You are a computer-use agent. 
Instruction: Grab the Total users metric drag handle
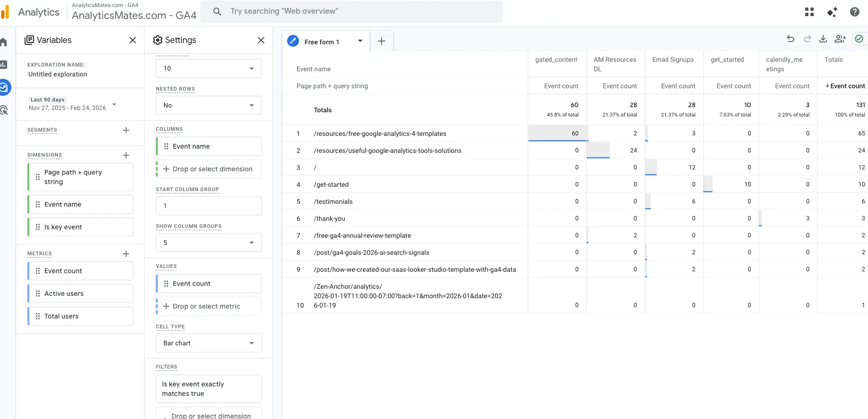tap(38, 316)
